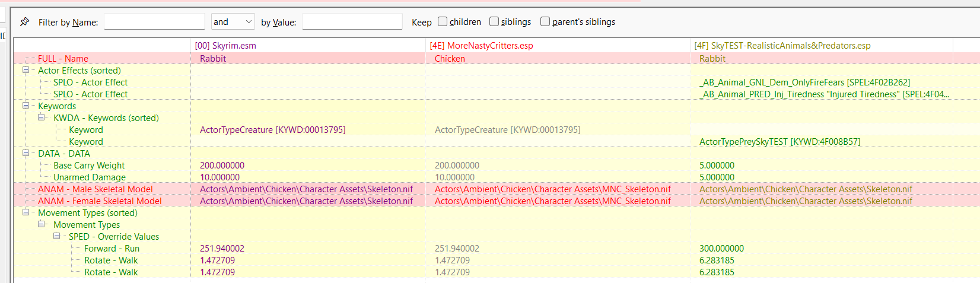Focus the by Value filter field

[x=352, y=22]
